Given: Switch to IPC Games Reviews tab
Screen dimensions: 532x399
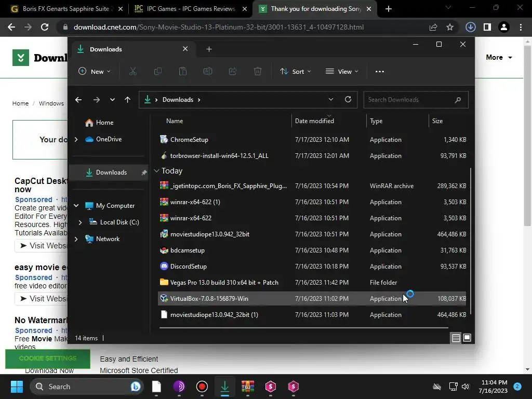Looking at the screenshot, I should tap(191, 9).
